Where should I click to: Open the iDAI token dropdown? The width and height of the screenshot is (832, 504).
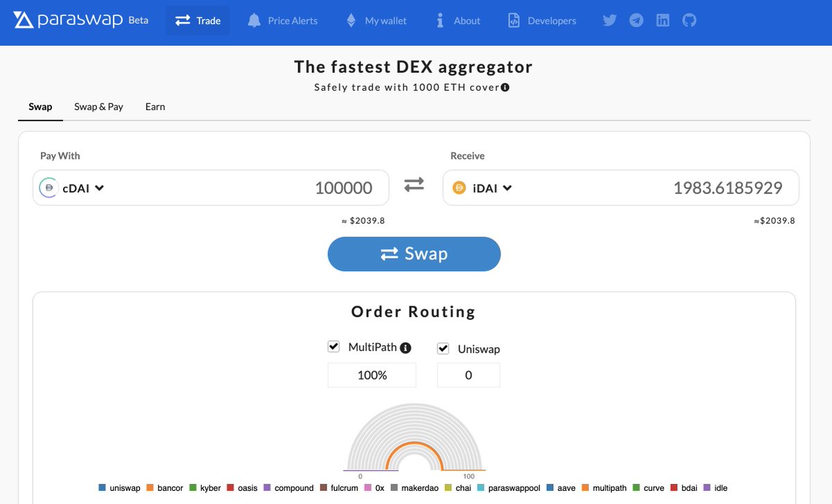pyautogui.click(x=491, y=188)
